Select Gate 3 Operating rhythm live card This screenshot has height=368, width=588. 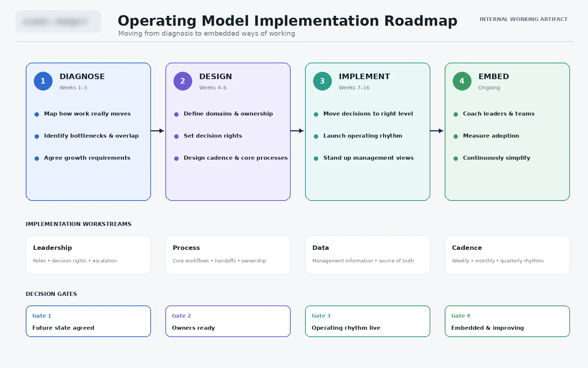click(367, 321)
